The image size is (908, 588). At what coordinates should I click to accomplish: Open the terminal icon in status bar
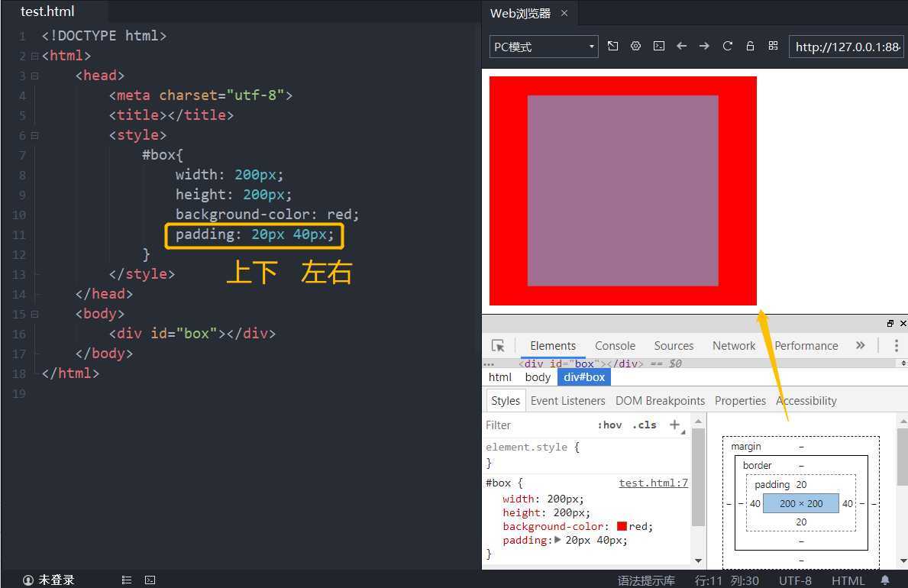coord(150,580)
